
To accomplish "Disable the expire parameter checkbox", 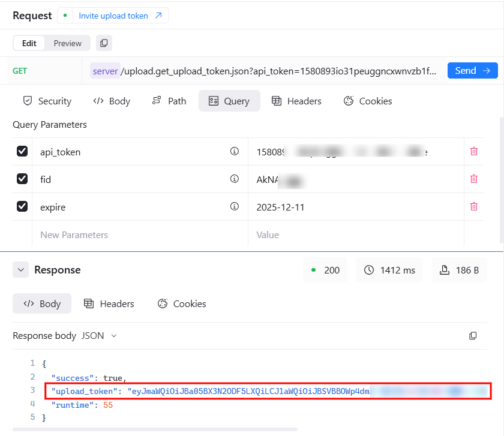I will [22, 206].
